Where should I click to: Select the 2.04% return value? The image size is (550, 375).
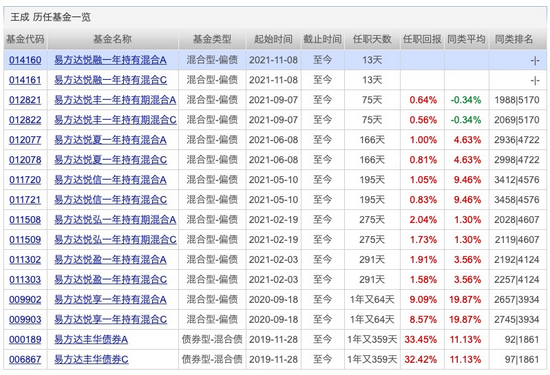point(423,220)
